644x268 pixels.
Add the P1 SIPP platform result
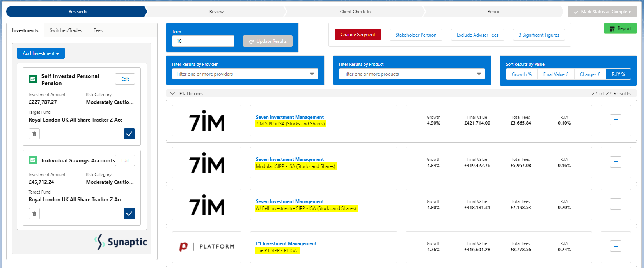(616, 246)
